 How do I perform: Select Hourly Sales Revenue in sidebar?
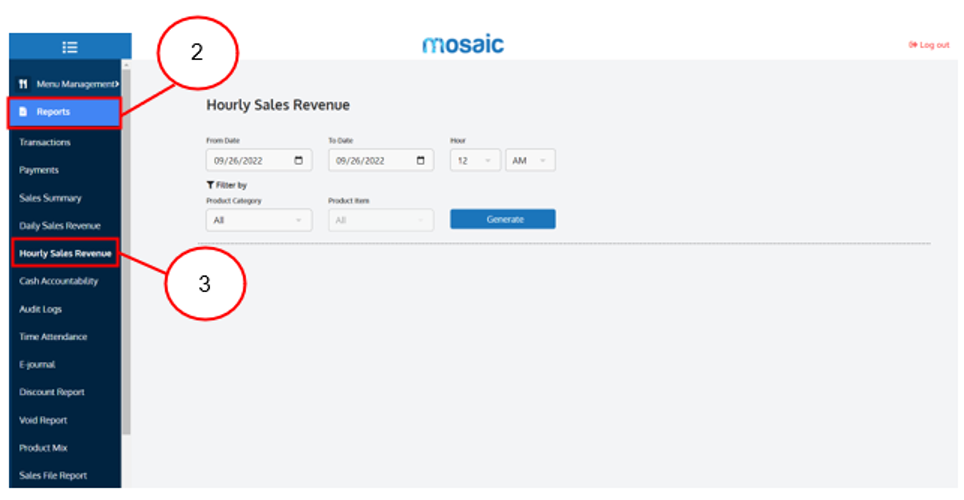tap(65, 253)
